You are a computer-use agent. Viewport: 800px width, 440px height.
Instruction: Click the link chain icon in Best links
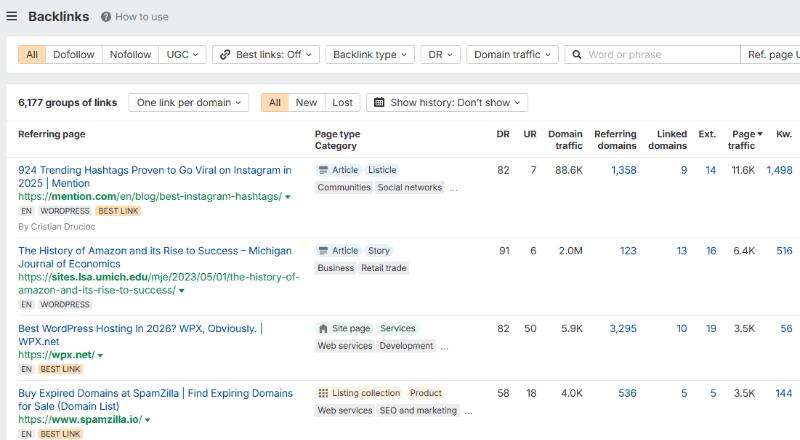pyautogui.click(x=225, y=55)
